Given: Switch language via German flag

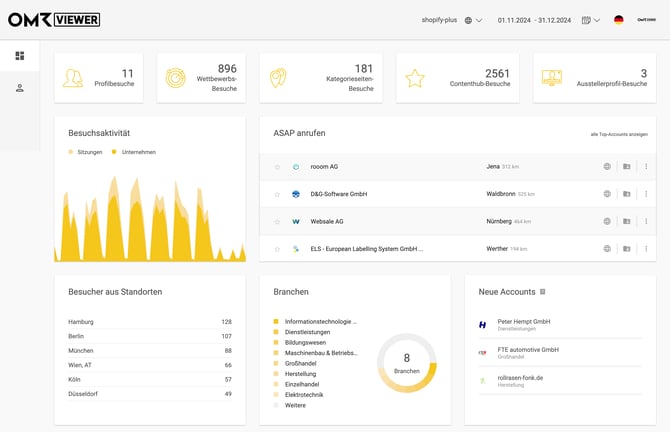Looking at the screenshot, I should [x=618, y=19].
